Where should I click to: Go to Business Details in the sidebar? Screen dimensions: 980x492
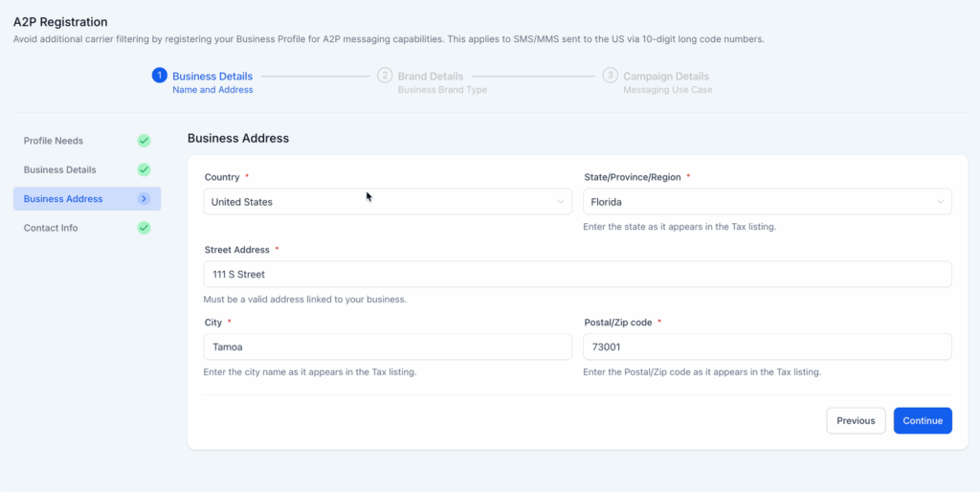[x=87, y=169]
